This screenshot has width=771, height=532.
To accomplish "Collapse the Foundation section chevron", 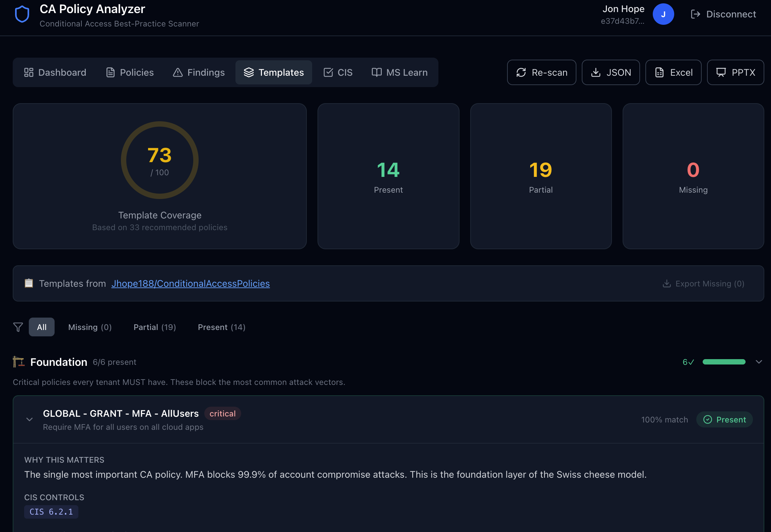I will tap(759, 362).
